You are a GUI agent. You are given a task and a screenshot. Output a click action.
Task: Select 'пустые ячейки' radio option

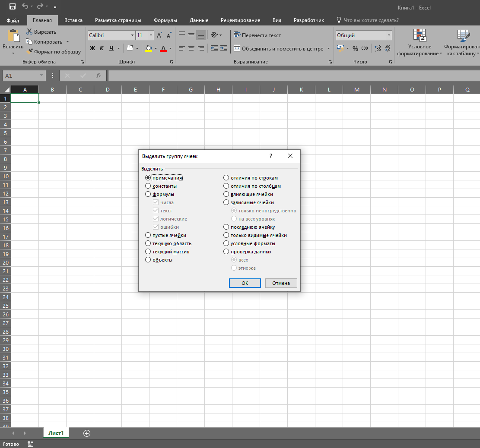point(148,235)
